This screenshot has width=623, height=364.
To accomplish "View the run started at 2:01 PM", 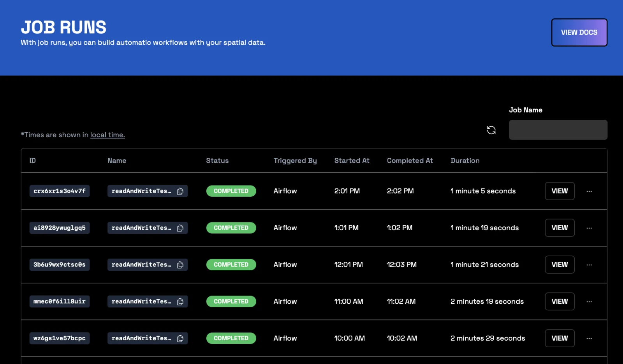I will (560, 191).
